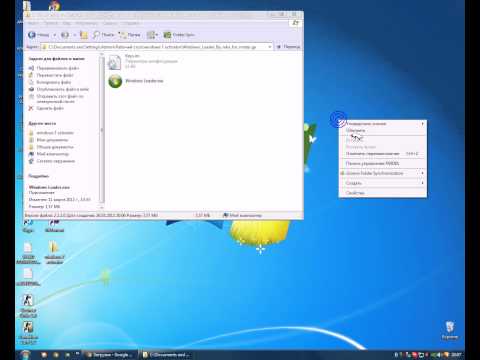Collapse the Details (Подробно) section header

coord(39,176)
